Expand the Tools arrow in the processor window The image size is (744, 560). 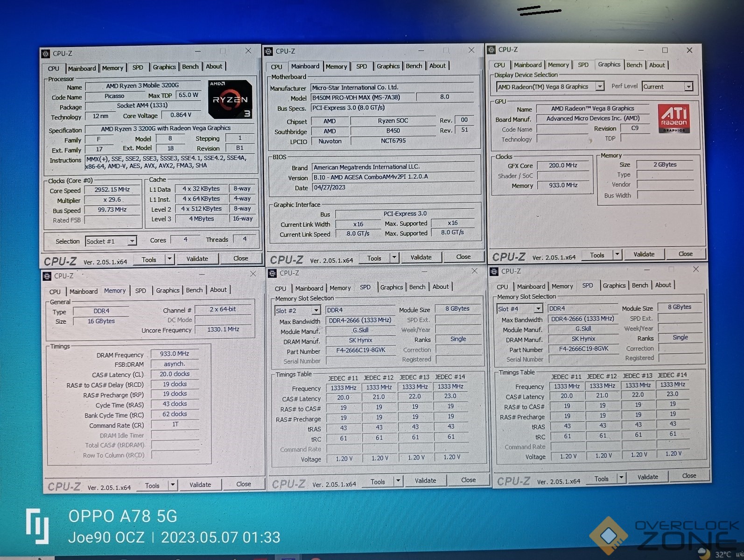pyautogui.click(x=169, y=259)
